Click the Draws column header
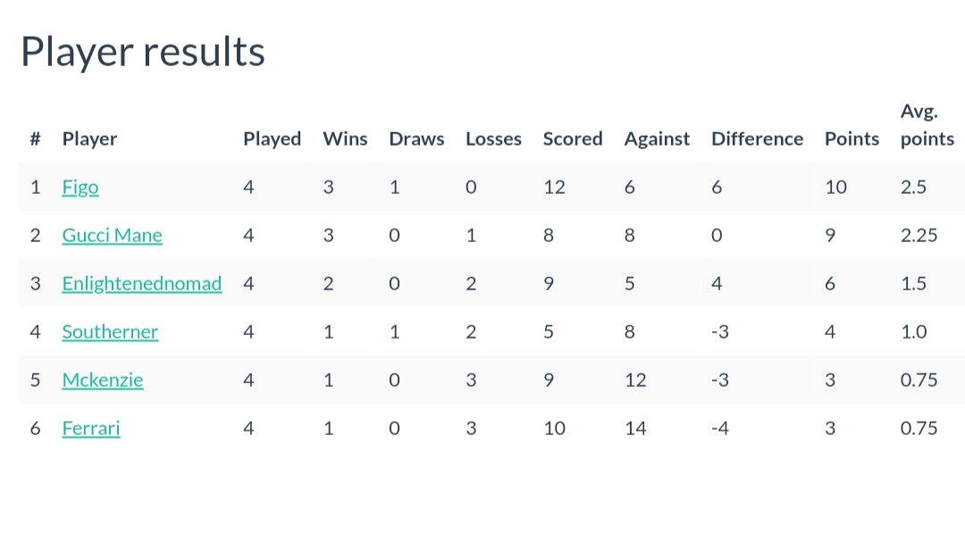Viewport: 965px width, 560px height. (416, 138)
